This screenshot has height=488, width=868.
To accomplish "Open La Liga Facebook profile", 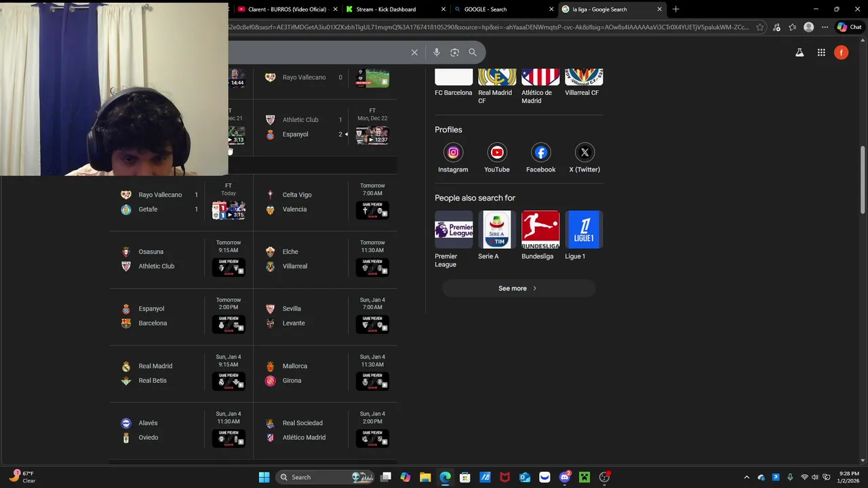I will (540, 159).
